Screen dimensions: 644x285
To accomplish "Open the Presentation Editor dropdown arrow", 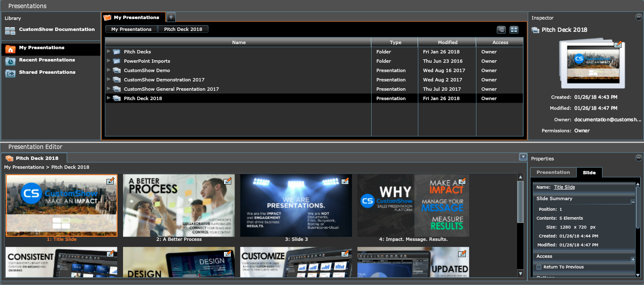I will [x=523, y=157].
